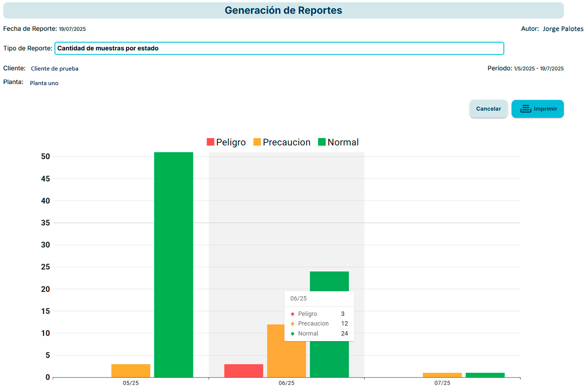Click the author name Jorge Palotes
Image resolution: width=588 pixels, height=386 pixels.
(x=563, y=29)
